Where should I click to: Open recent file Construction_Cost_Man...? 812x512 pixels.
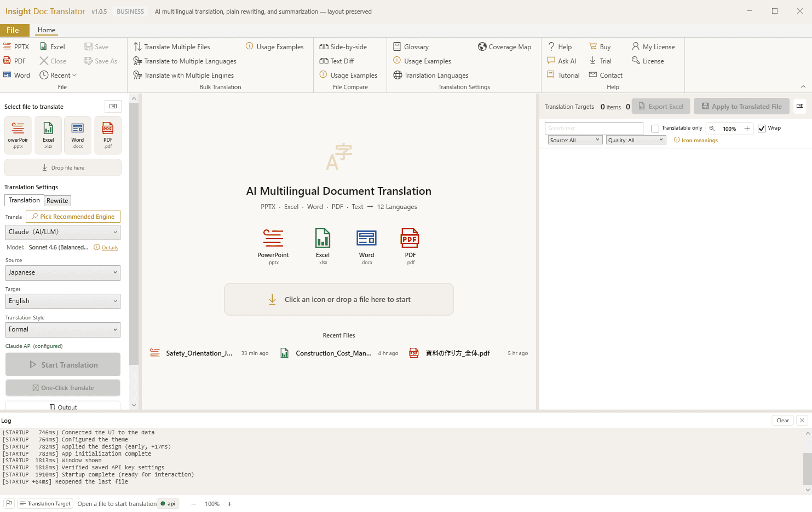coord(339,353)
